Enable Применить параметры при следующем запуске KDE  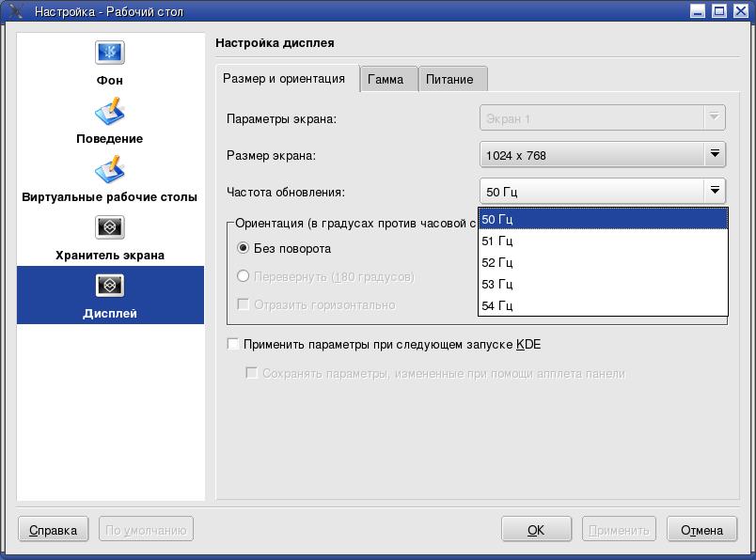tap(234, 345)
